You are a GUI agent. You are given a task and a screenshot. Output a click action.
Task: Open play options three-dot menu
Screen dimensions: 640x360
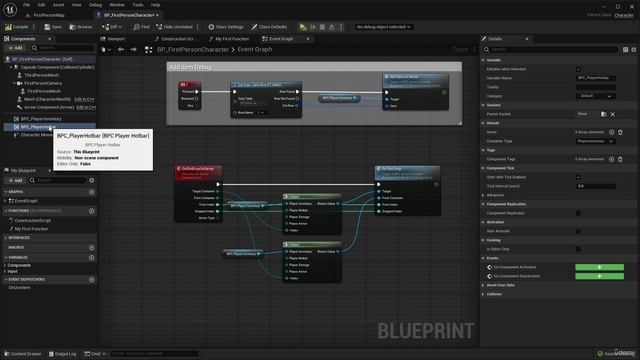pyautogui.click(x=341, y=27)
